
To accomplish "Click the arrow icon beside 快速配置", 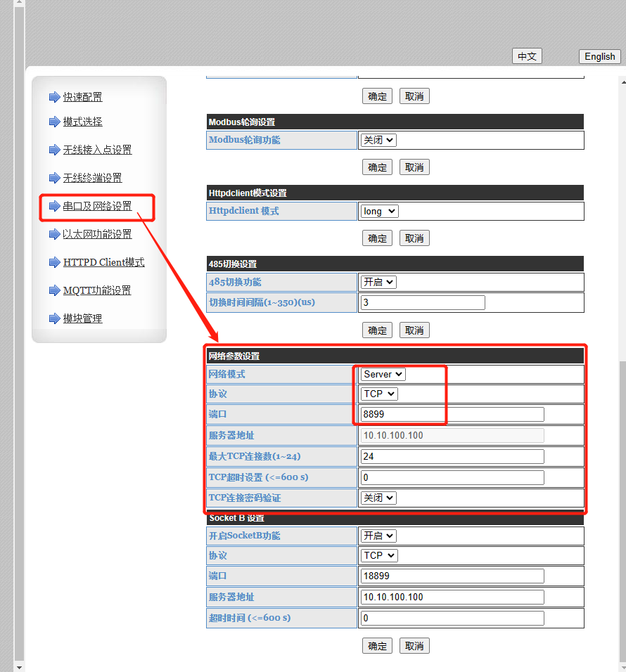I will (x=54, y=97).
